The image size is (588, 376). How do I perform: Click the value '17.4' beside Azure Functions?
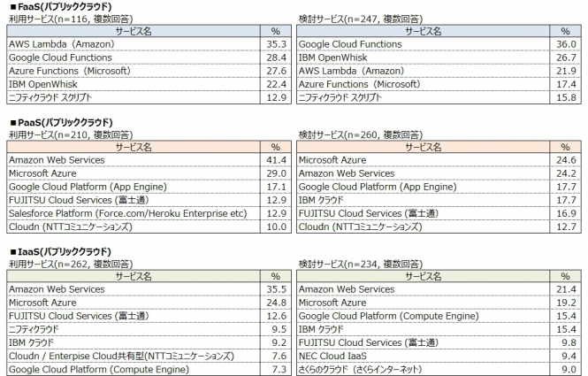566,84
